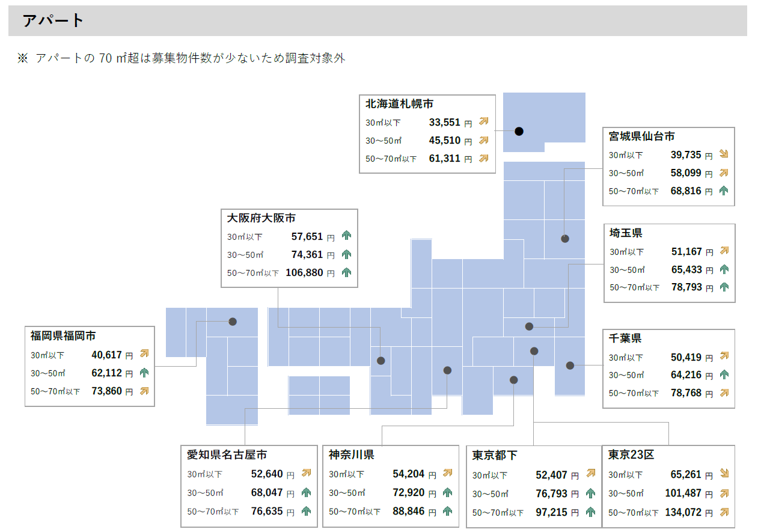Image resolution: width=758 pixels, height=532 pixels.
Task: Click diagonal arrow beside Sapporo 33,551 円
Action: (x=483, y=122)
